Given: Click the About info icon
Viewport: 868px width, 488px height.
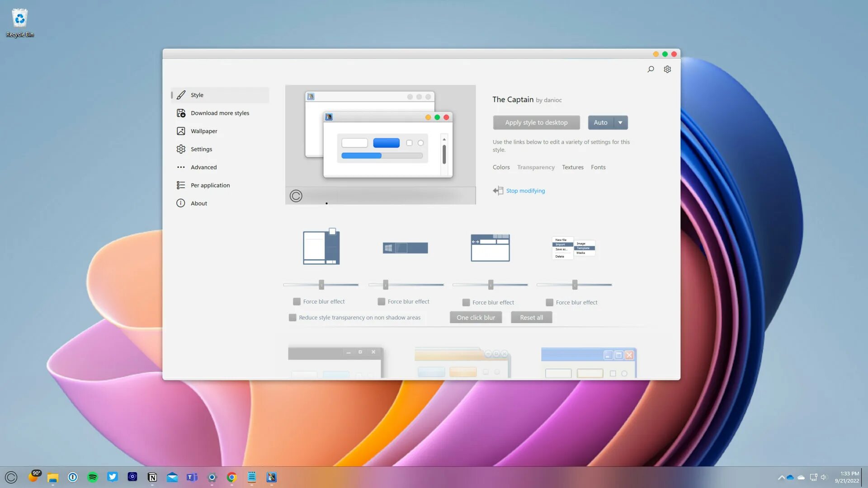Looking at the screenshot, I should 181,203.
